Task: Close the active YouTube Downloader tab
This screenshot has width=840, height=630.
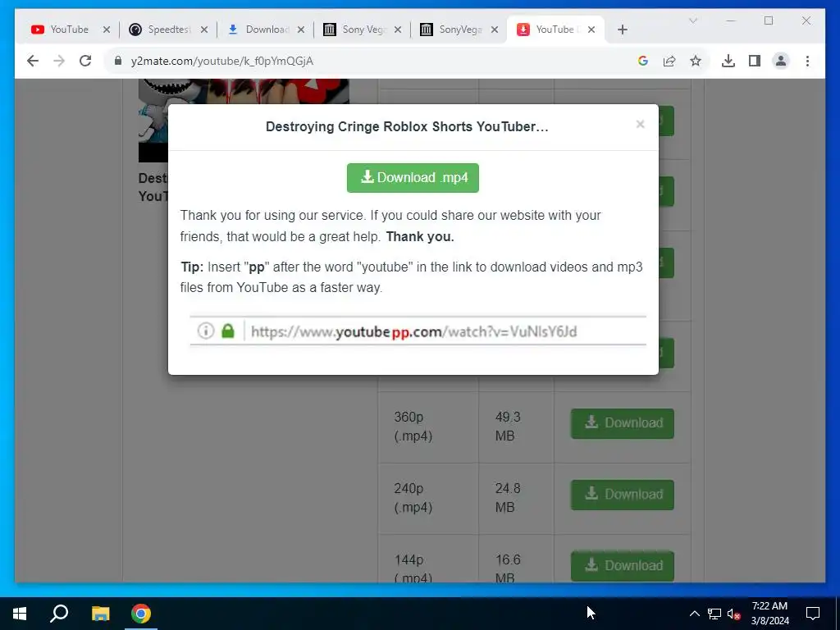Action: 591,30
